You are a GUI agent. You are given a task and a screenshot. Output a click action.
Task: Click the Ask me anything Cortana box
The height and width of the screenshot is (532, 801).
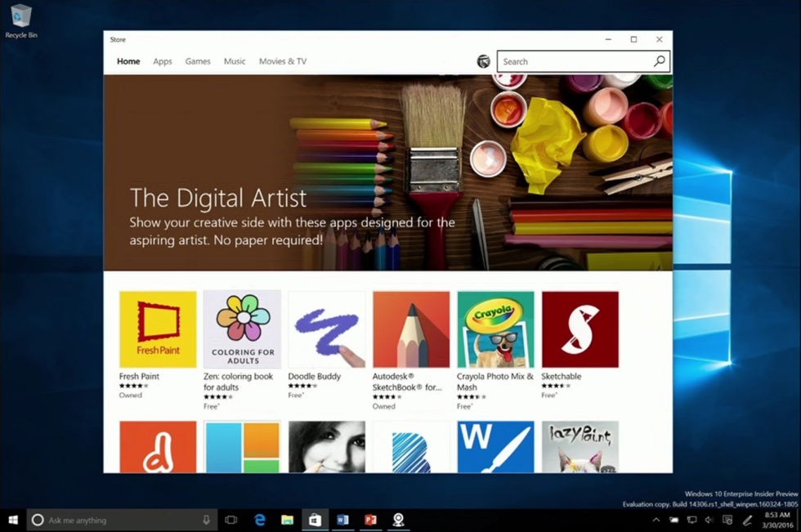(x=122, y=520)
